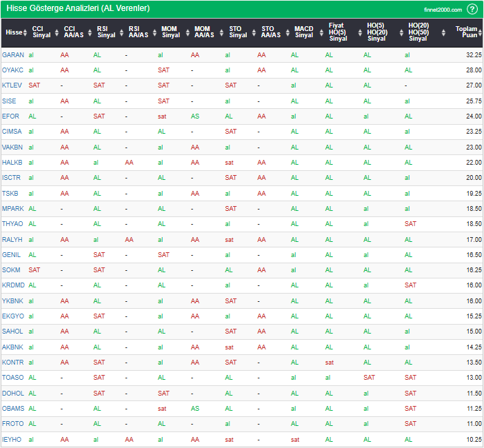Sort by MACD Sinyal column header
The image size is (484, 448).
coord(303,32)
